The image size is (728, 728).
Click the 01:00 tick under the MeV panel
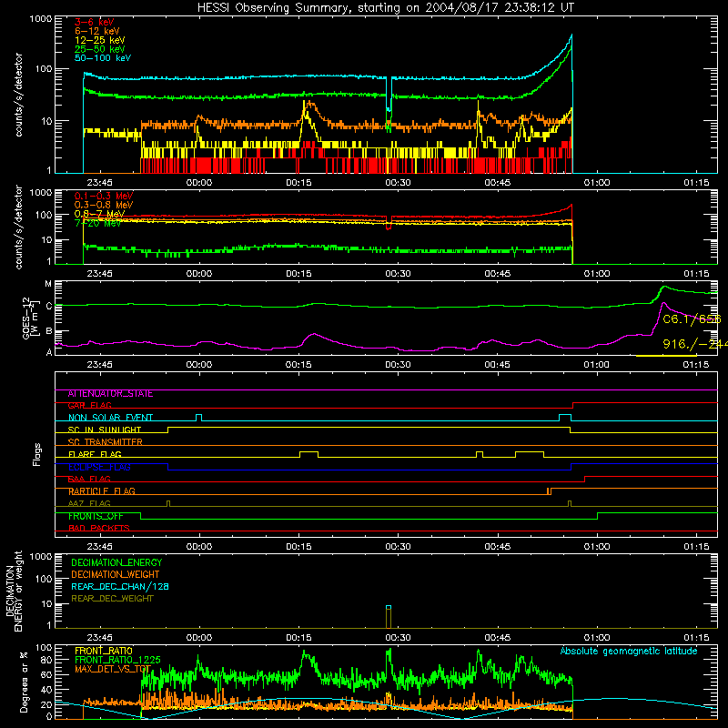pos(597,274)
